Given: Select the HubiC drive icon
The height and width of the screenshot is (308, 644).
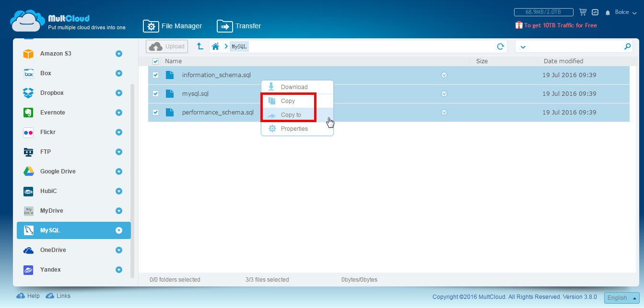Looking at the screenshot, I should pyautogui.click(x=28, y=191).
